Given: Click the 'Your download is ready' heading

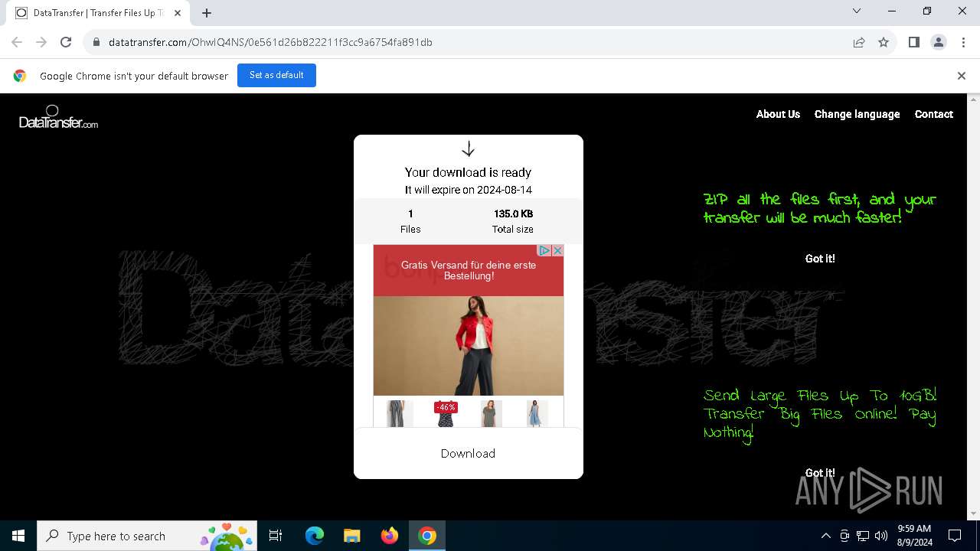Looking at the screenshot, I should pos(468,172).
